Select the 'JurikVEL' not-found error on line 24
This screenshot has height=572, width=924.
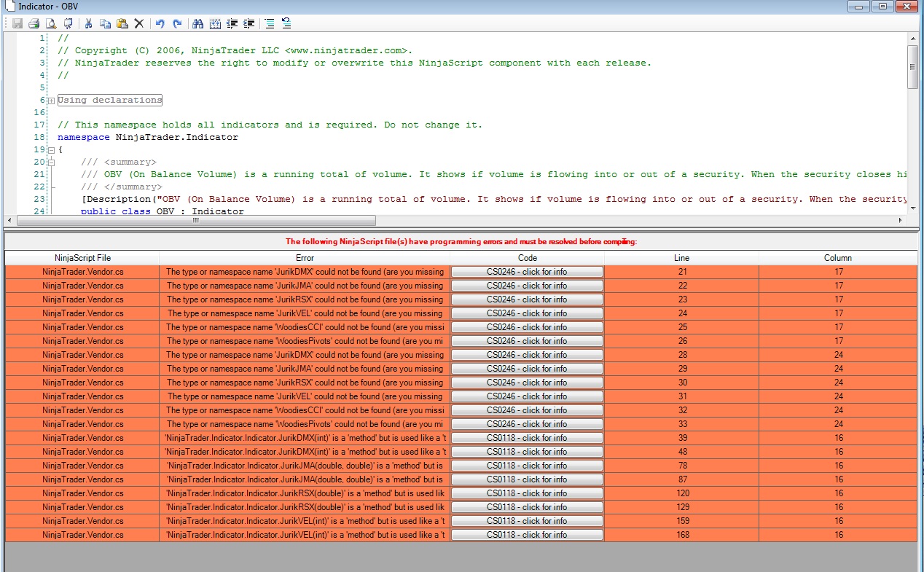305,313
